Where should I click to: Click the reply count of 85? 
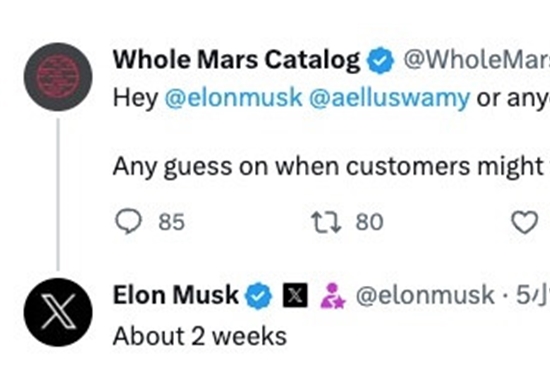[172, 222]
